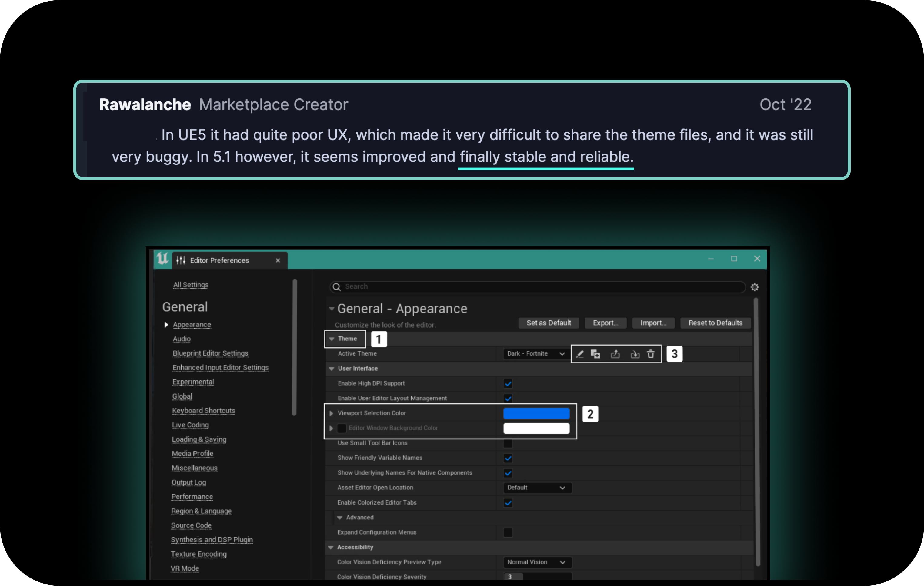Collapse the Accessibility section
The height and width of the screenshot is (586, 924).
(331, 547)
